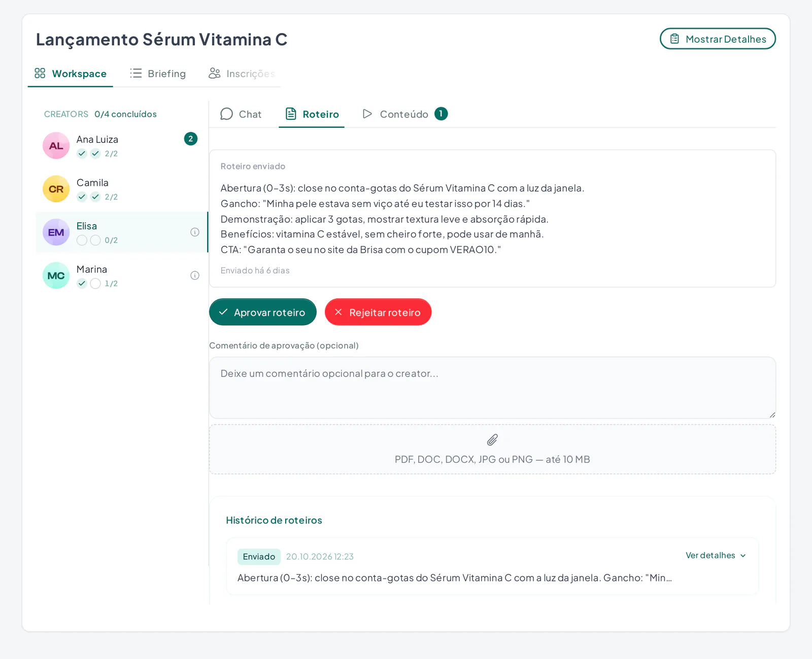Click the 20.10.2026 12:23 timestamp
Image resolution: width=812 pixels, height=659 pixels.
(320, 557)
